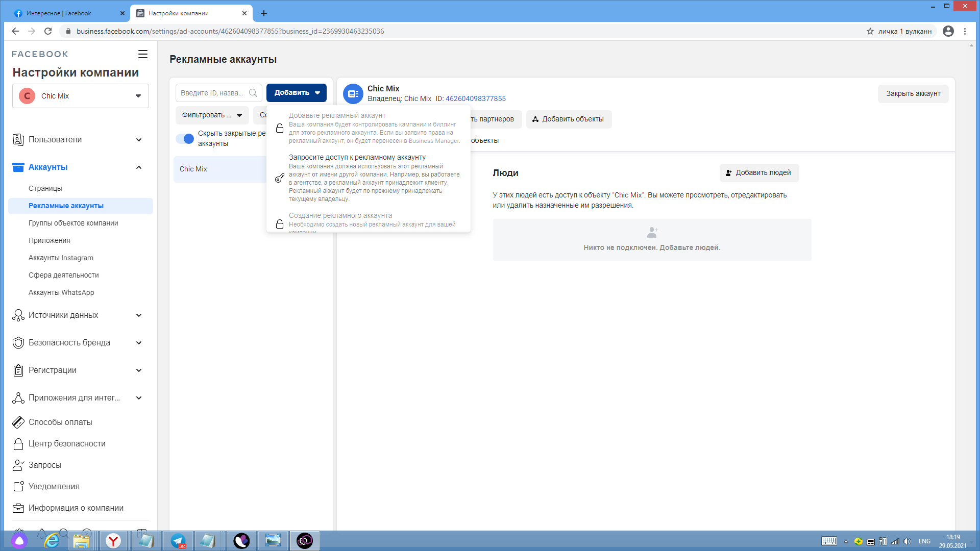The width and height of the screenshot is (980, 551).
Task: Open the Chic Mix company selector dropdown
Action: 81,96
